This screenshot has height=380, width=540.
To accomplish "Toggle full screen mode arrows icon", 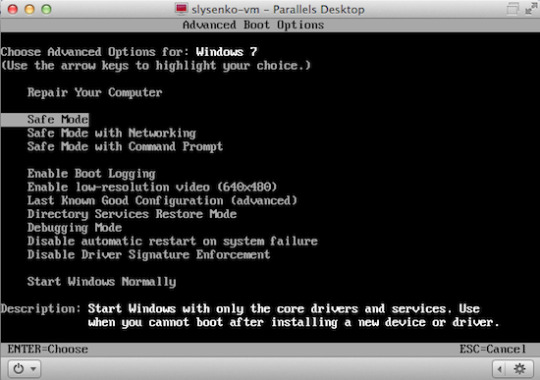I will point(531,9).
